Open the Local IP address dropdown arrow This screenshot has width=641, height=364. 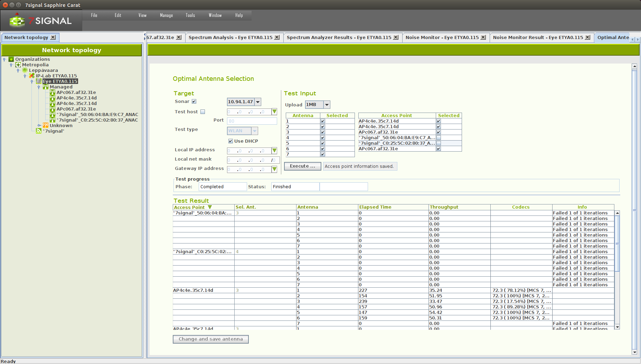click(274, 151)
